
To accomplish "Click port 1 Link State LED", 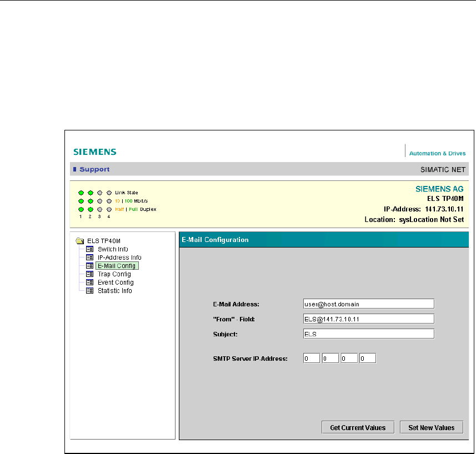I will [x=81, y=193].
